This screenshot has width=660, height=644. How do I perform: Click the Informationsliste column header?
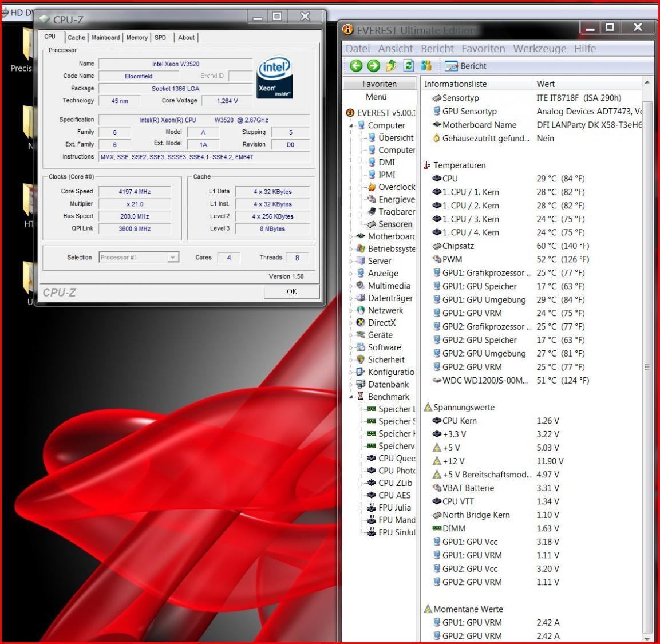point(477,84)
